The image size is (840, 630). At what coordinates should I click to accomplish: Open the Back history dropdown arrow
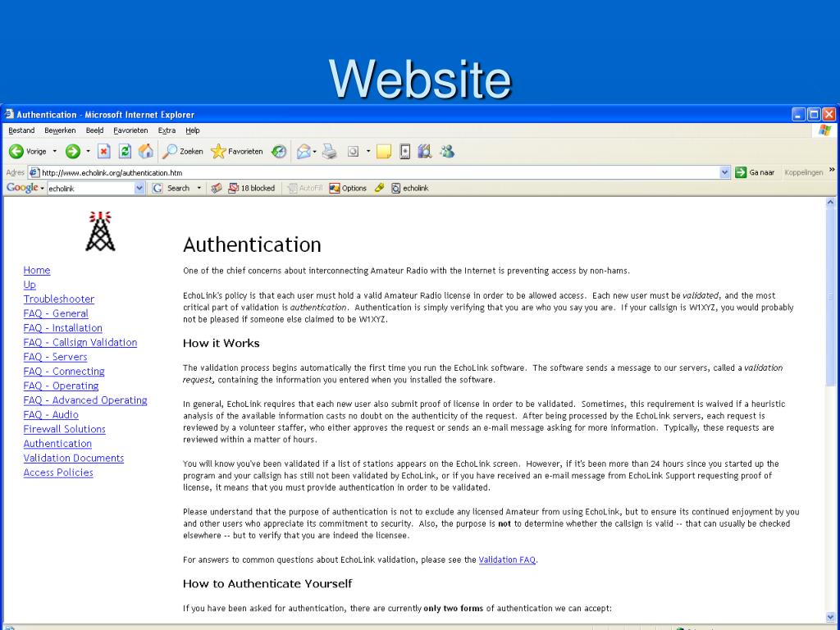point(55,152)
